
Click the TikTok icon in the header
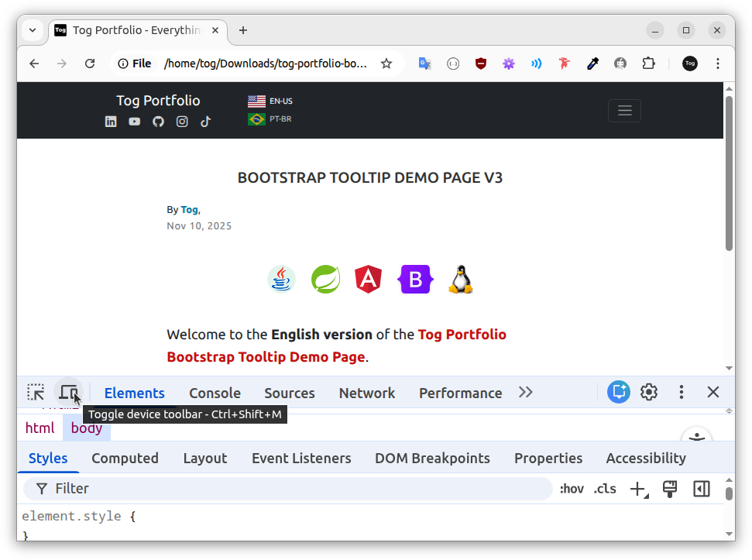pos(205,122)
